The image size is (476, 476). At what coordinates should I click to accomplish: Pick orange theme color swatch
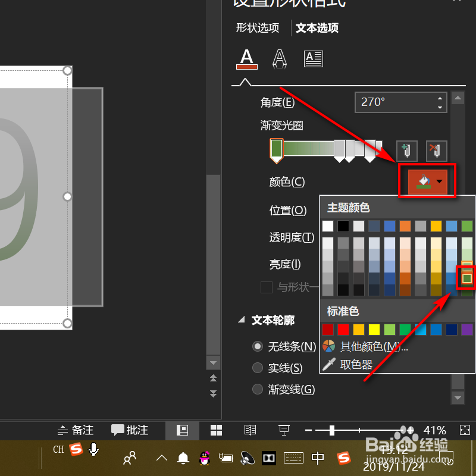(405, 226)
